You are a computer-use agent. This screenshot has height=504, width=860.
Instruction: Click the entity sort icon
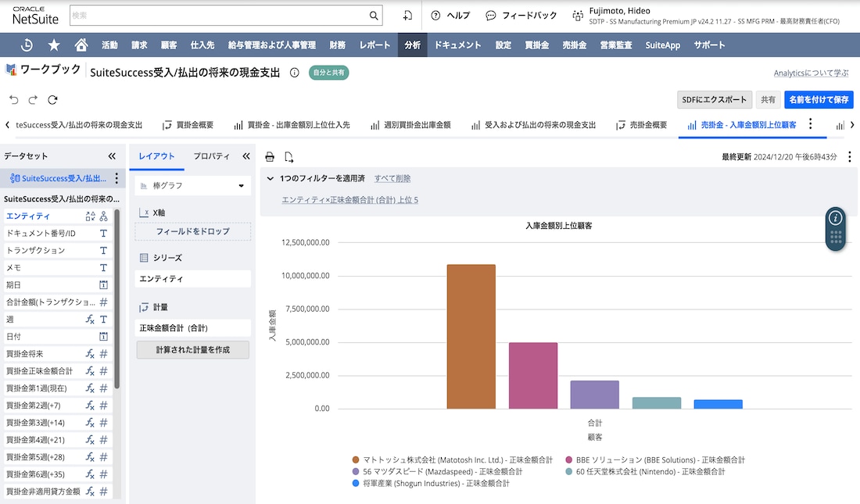click(x=91, y=216)
